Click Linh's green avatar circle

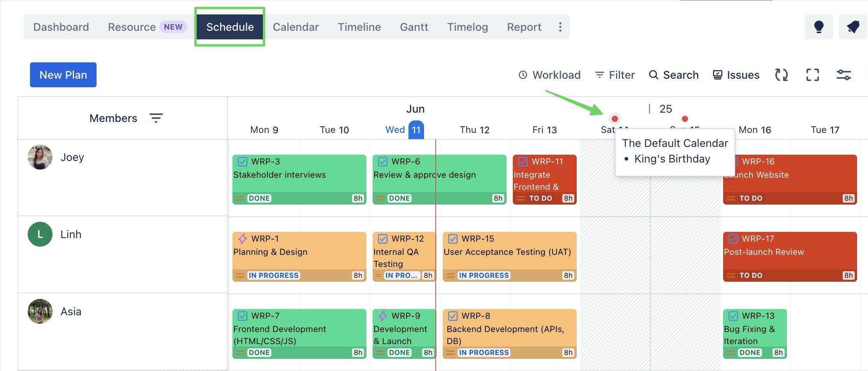(x=40, y=234)
